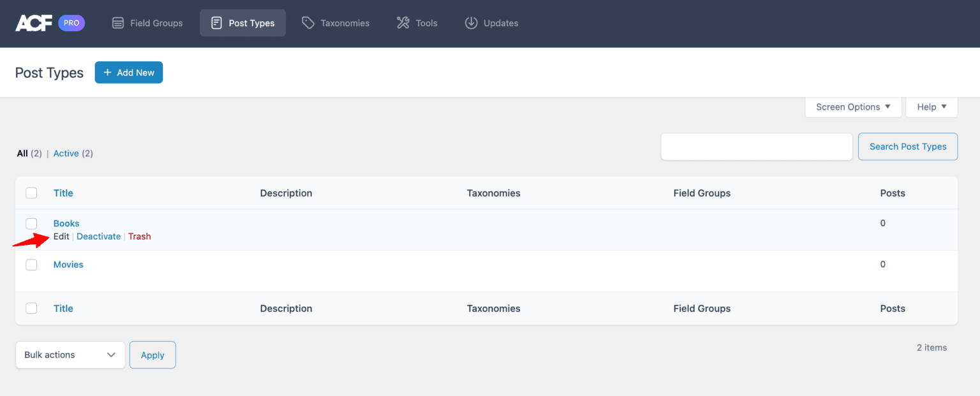The image size is (980, 396).
Task: Click the PRO badge next to the logo
Action: (71, 22)
